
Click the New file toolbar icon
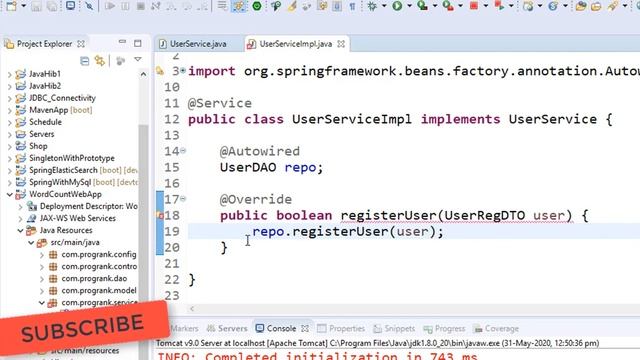point(11,6)
